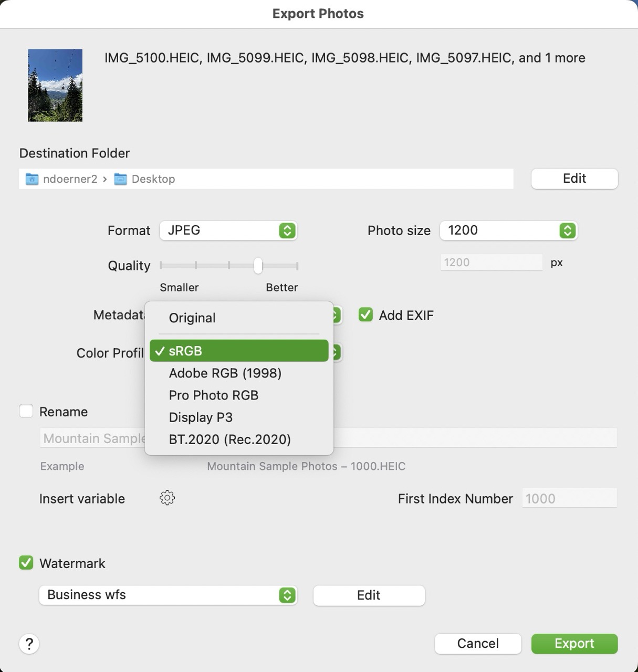Open the Format dropdown showing JPEG

pos(228,230)
